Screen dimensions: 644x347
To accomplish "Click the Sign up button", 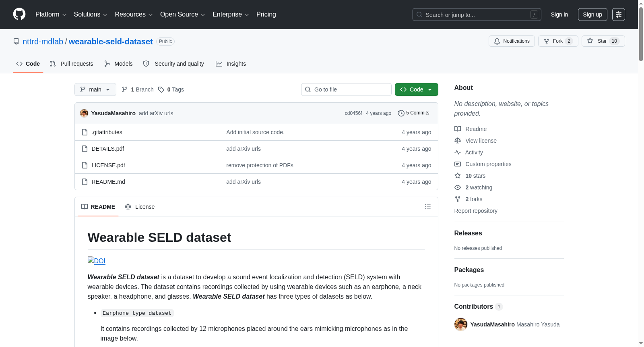I will coord(592,15).
